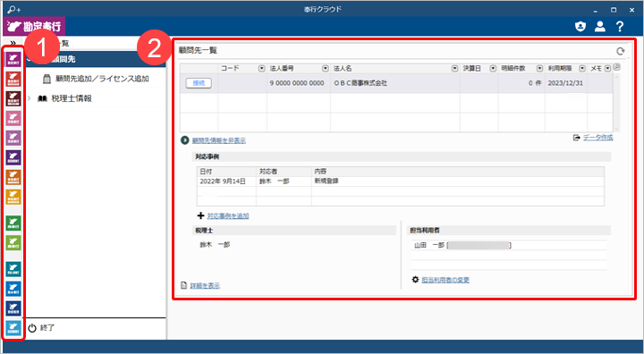644x354 pixels.
Task: Select the 山田 一郎 assigned user entry
Action: (509, 245)
